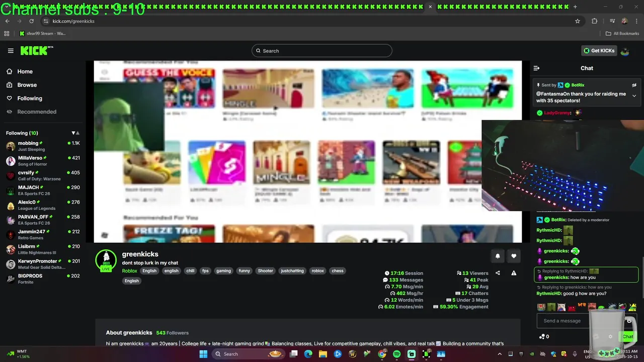Go back in browser history
Screen dimensions: 644x362
[x=8, y=21]
